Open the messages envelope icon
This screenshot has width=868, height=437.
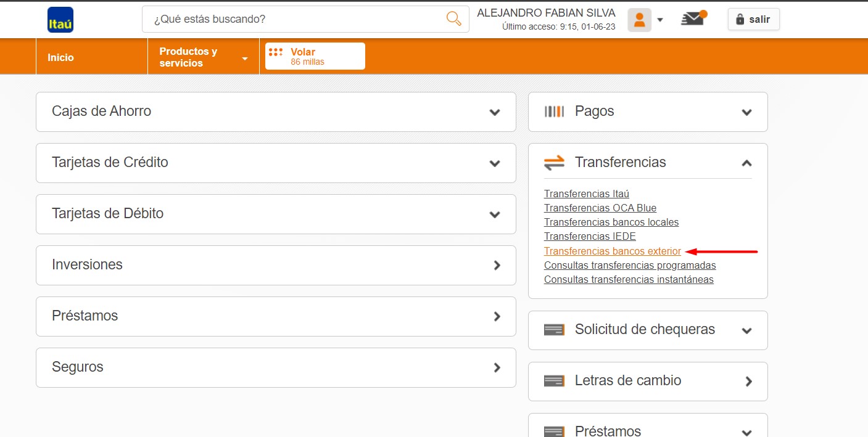[x=693, y=19]
